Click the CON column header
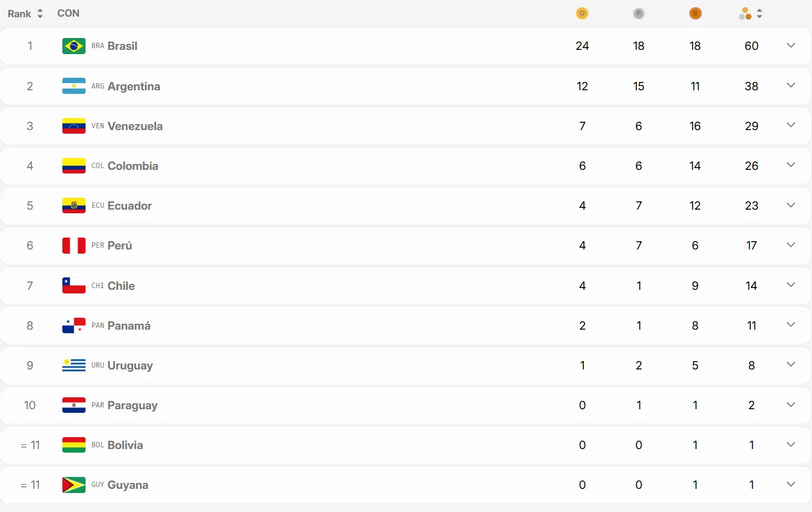Screen dimensions: 812x512 click(x=68, y=14)
